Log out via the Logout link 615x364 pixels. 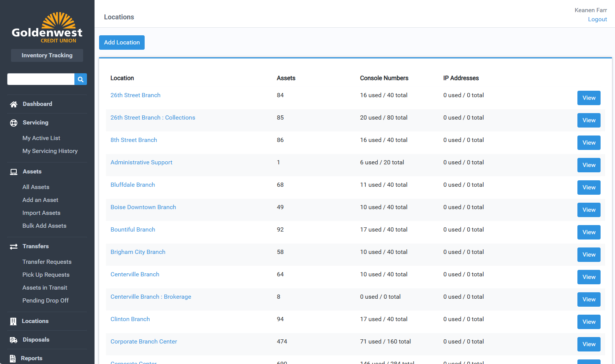click(597, 19)
